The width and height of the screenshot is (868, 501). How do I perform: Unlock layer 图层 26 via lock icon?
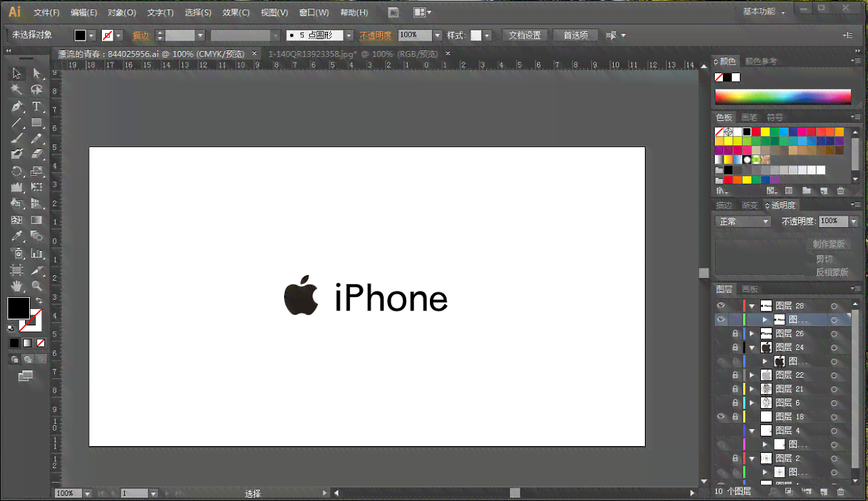pos(735,334)
